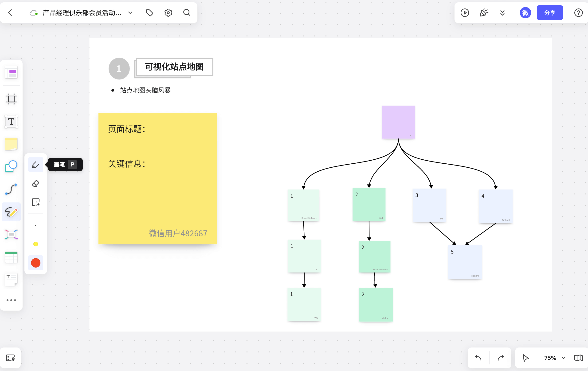Screen dimensions: 588x371
Task: Pick the red pen color
Action: [36, 263]
